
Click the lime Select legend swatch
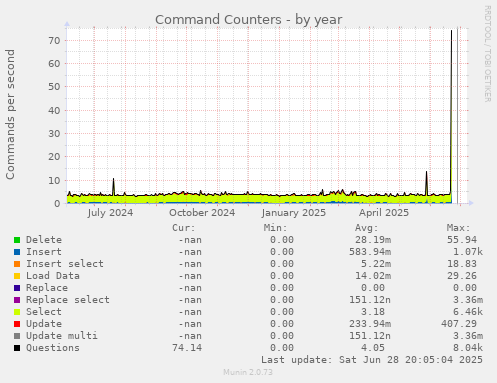point(17,312)
